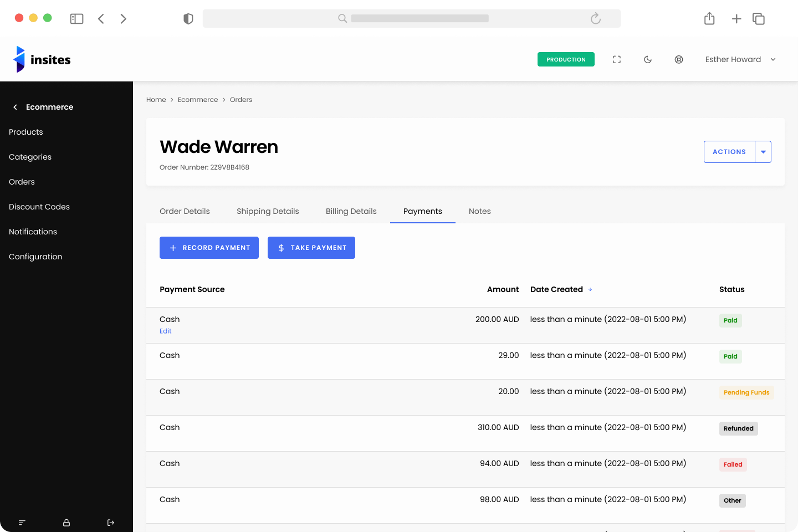This screenshot has width=798, height=532.
Task: Edit the 200.00 AUD cash payment
Action: [165, 331]
